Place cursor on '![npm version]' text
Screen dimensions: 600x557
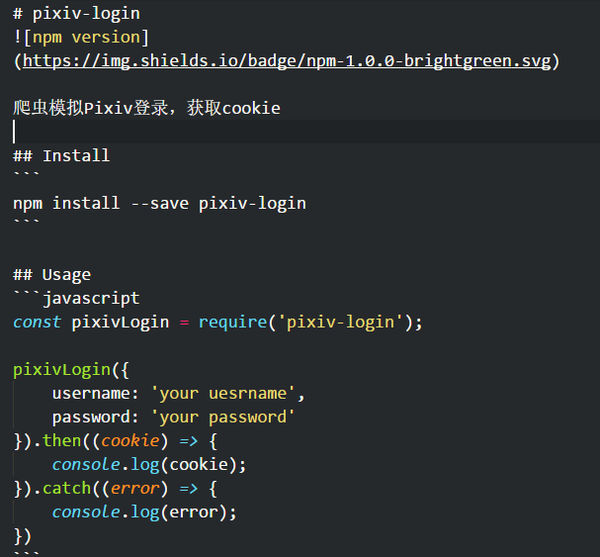coord(81,38)
